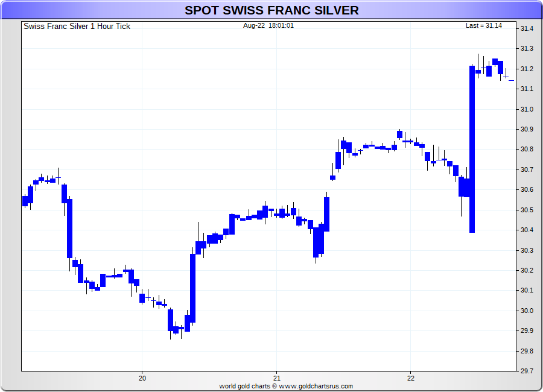Click the 30.4 price axis label
Viewport: 543px width, 392px height.
[x=527, y=230]
